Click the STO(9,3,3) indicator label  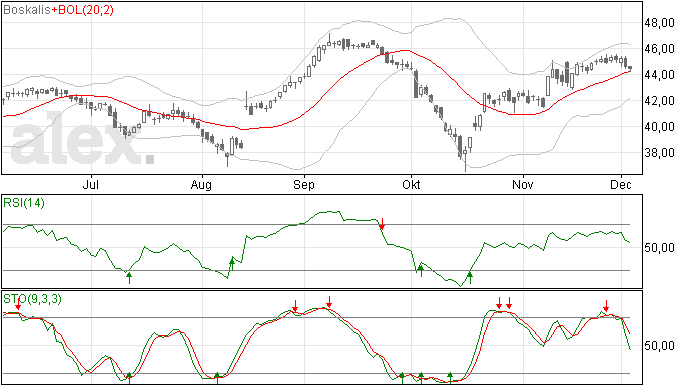(32, 299)
